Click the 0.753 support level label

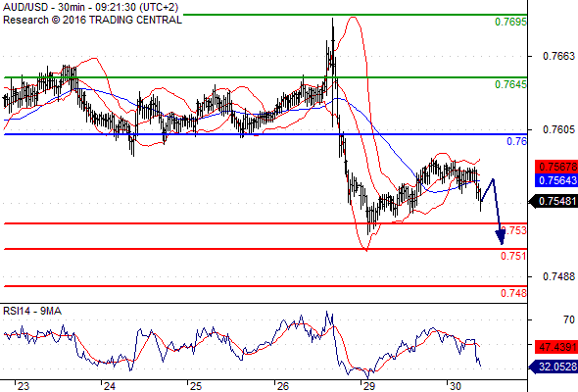tap(514, 231)
